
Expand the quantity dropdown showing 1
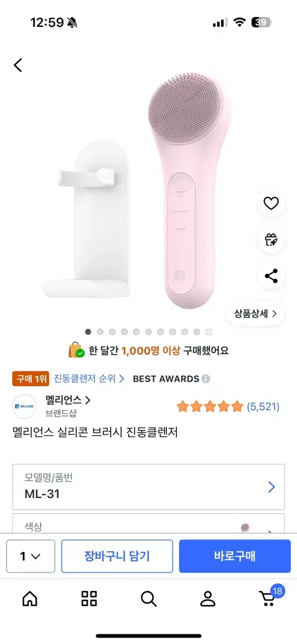31,556
